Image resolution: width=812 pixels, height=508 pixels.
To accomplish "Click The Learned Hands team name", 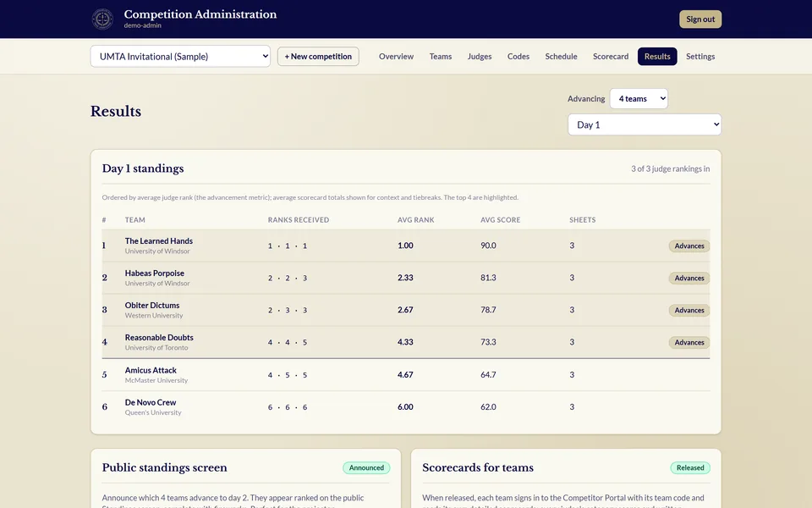I will coord(158,241).
